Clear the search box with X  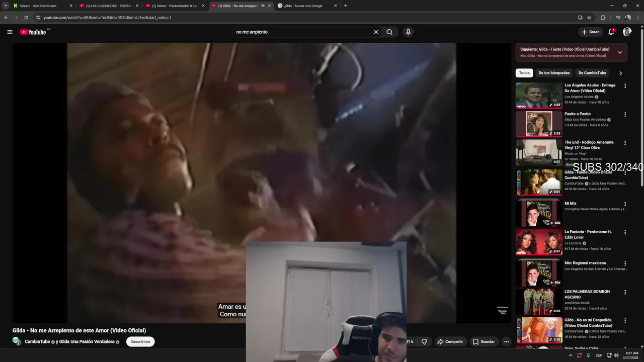[376, 32]
